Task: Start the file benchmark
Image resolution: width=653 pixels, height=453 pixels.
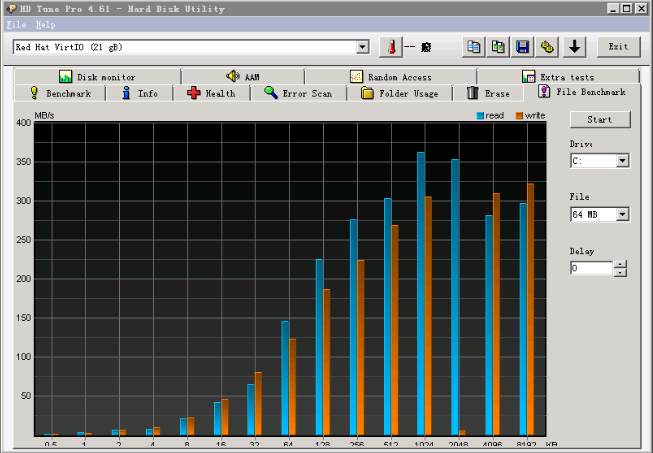Action: click(x=600, y=119)
